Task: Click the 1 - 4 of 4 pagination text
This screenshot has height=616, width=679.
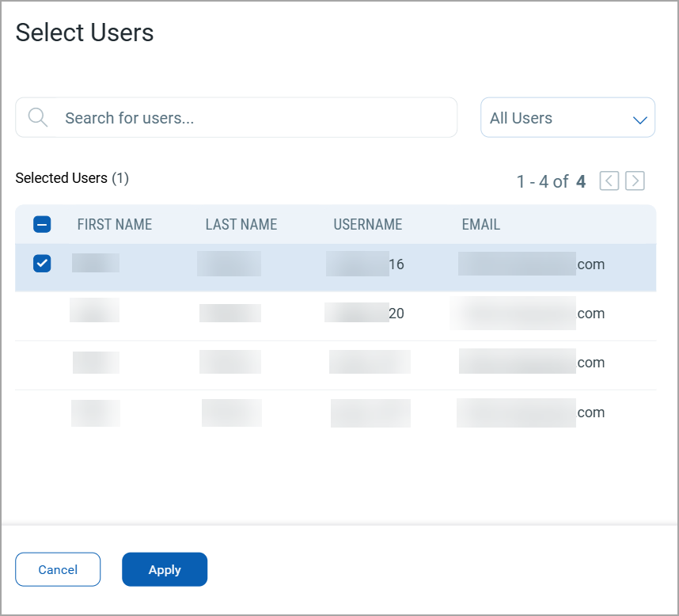Action: (551, 181)
